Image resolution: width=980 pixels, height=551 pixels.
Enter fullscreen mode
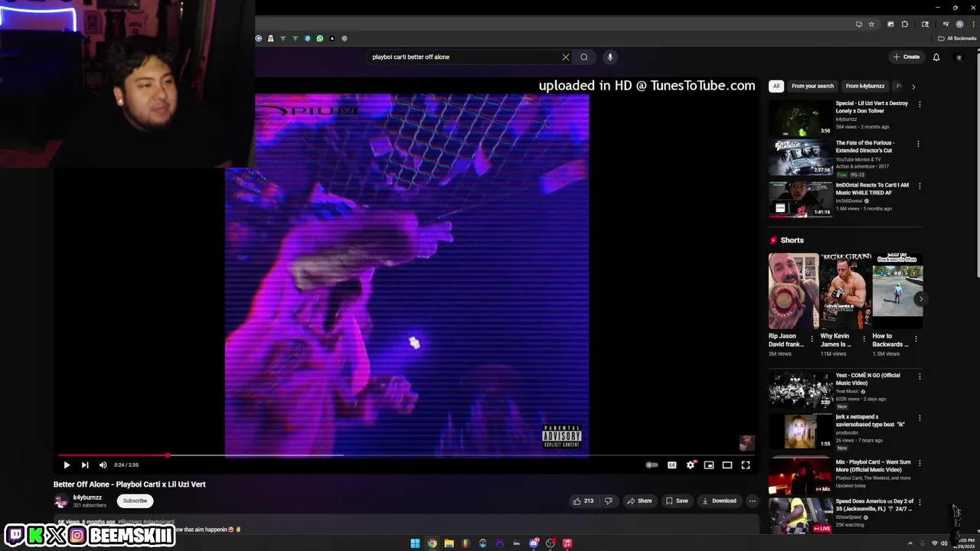coord(746,465)
